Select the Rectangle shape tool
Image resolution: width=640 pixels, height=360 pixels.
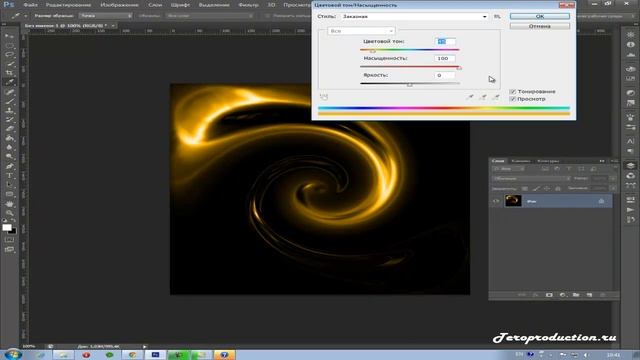point(9,194)
